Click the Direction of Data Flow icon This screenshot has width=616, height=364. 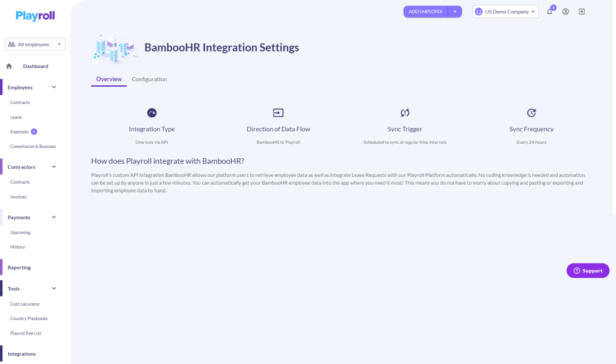click(x=278, y=113)
